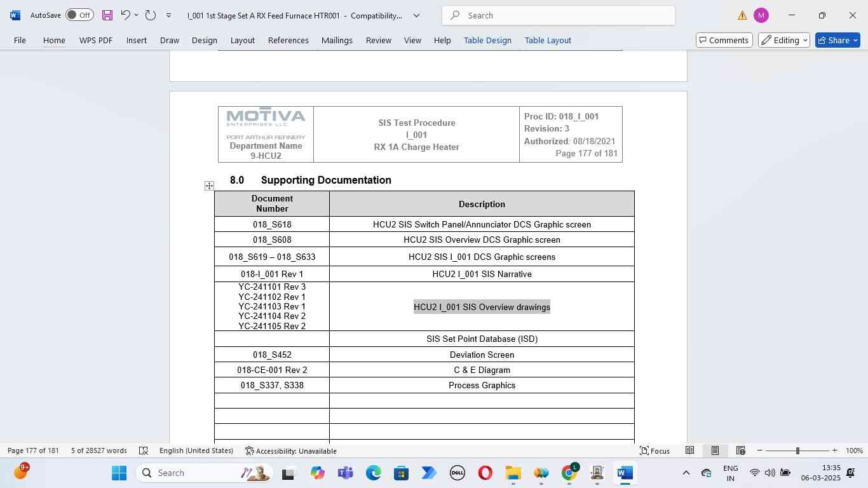This screenshot has height=488, width=868.
Task: Switch to Read Mode view icon
Action: 689,451
